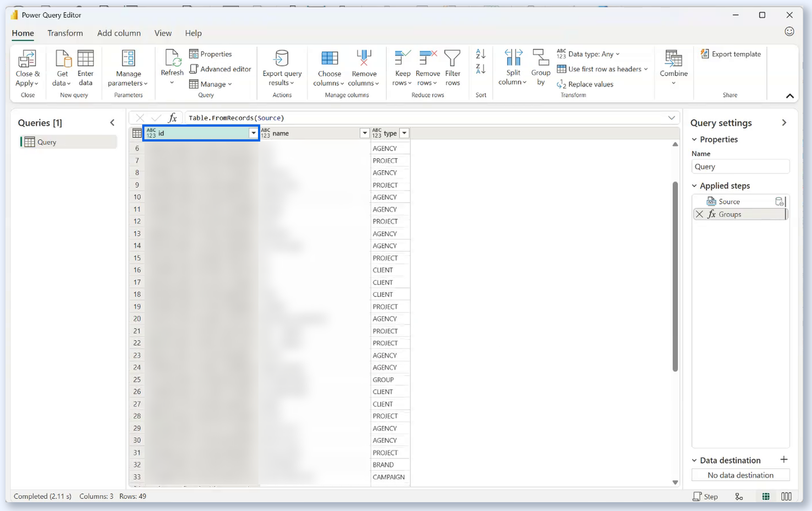Click the Close & Apply icon
812x511 pixels.
pos(27,58)
